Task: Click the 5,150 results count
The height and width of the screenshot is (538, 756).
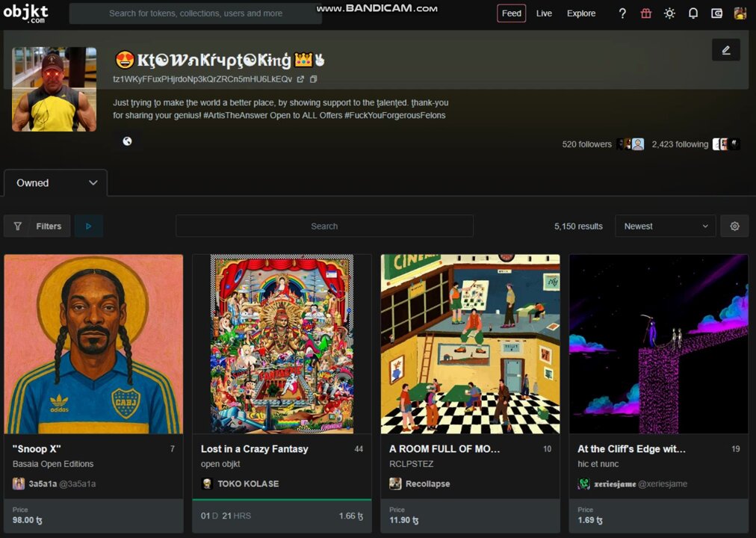Action: [x=578, y=226]
